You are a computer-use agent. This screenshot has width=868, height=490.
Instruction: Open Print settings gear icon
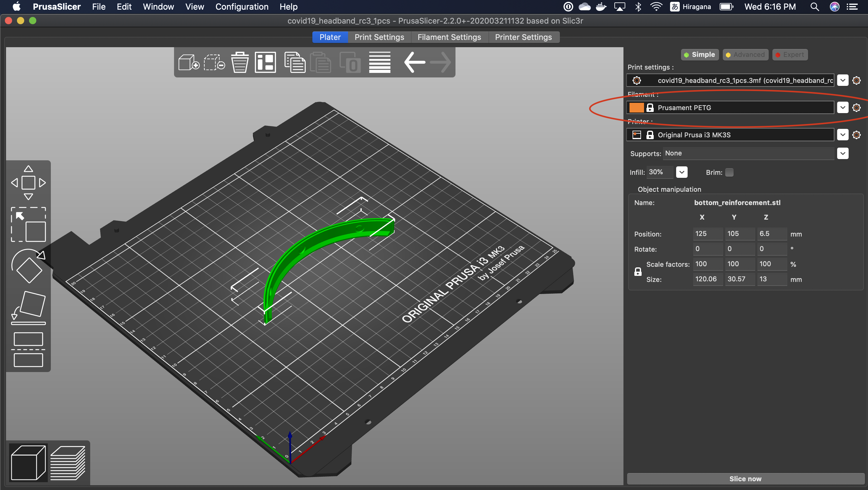point(856,80)
